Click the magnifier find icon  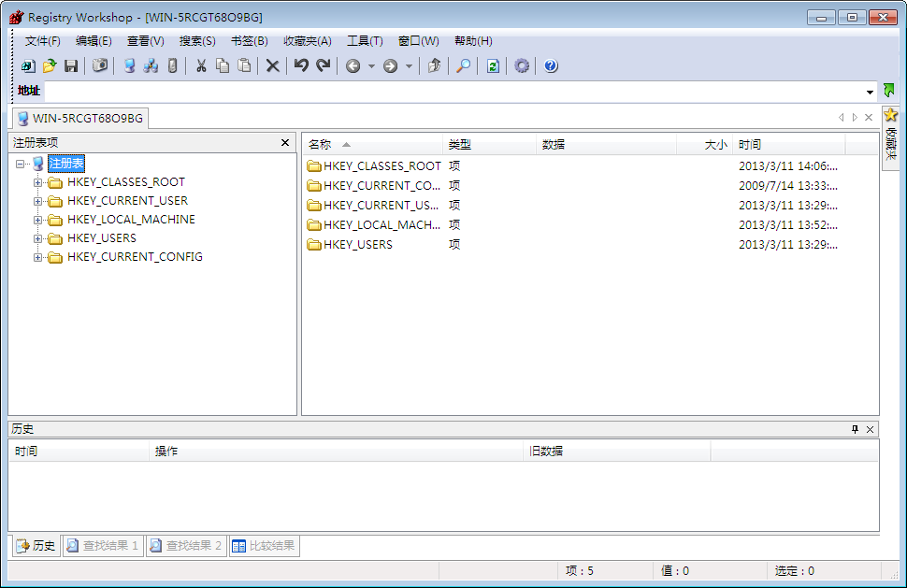tap(464, 66)
